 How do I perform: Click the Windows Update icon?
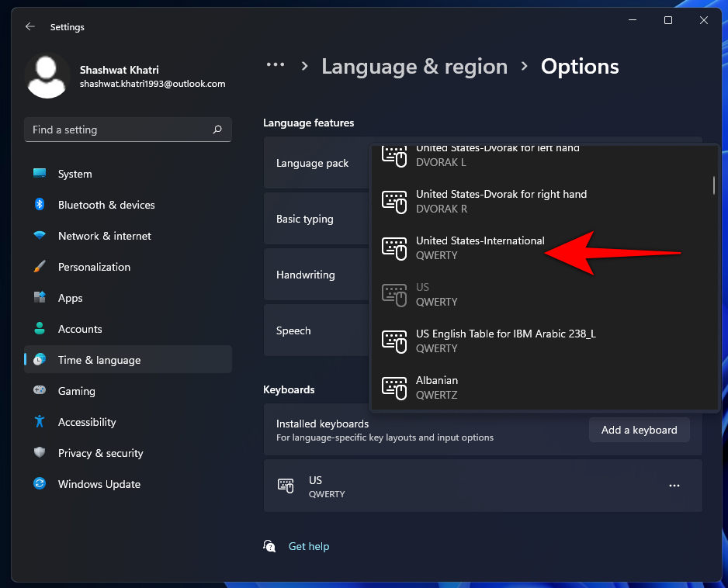pyautogui.click(x=40, y=484)
